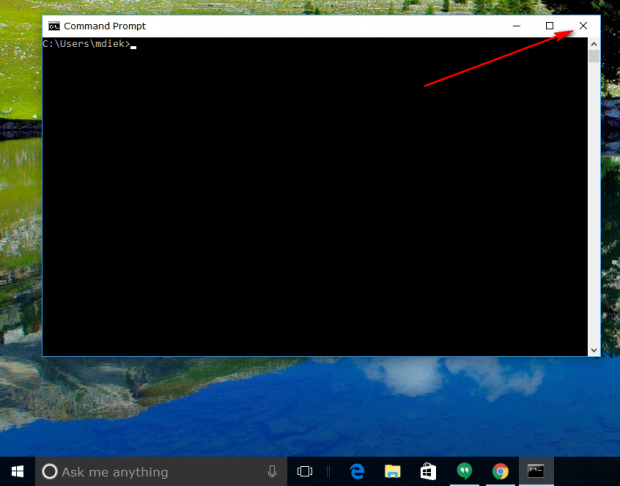The image size is (620, 486).
Task: Click the Command Prompt taskbar button
Action: [536, 471]
